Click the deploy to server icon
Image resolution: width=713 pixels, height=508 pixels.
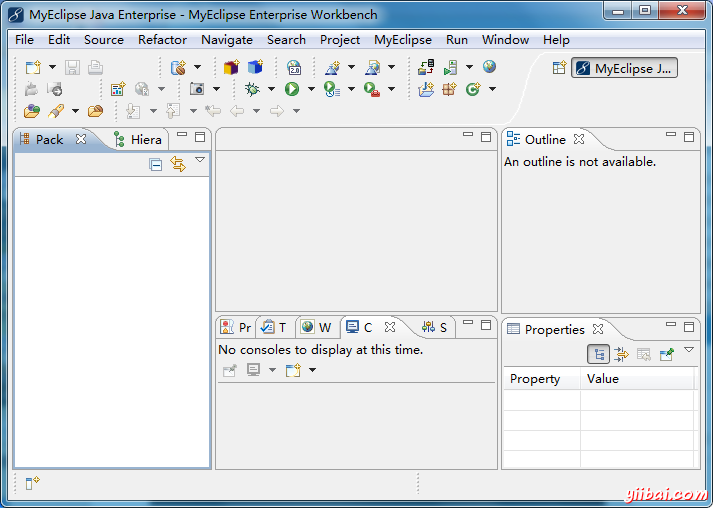426,67
